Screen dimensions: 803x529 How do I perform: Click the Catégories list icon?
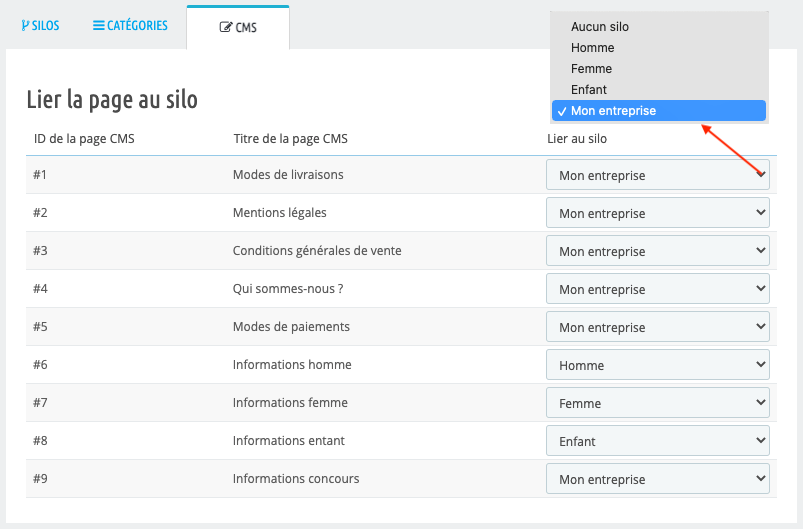click(x=98, y=26)
